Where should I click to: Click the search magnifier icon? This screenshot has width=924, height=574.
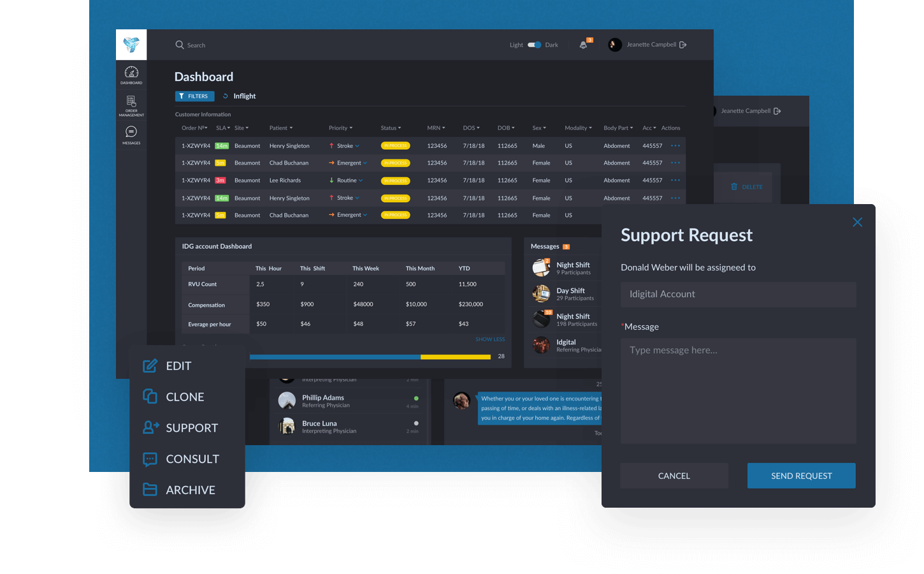(x=180, y=45)
